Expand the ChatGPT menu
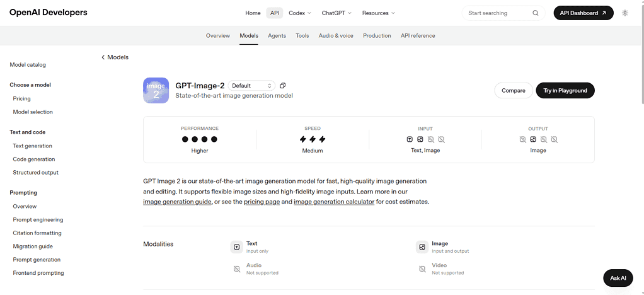 (x=336, y=13)
